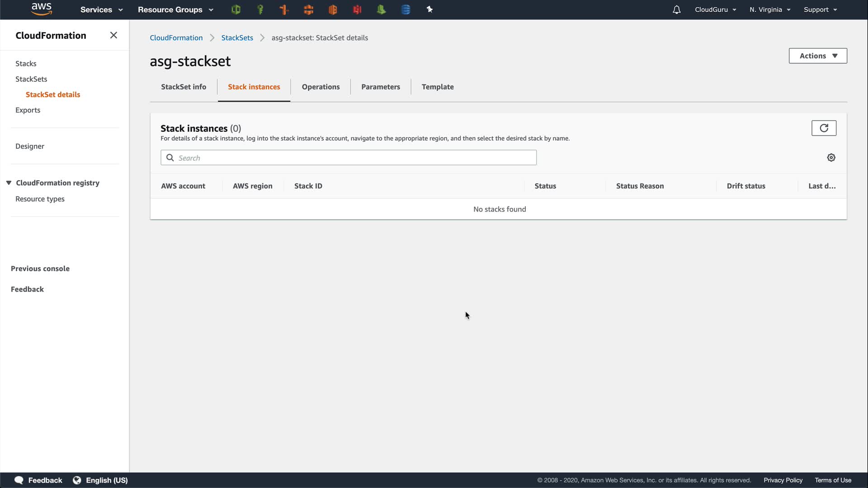Screen dimensions: 868x488
Task: Switch to the Operations tab
Action: tap(321, 87)
